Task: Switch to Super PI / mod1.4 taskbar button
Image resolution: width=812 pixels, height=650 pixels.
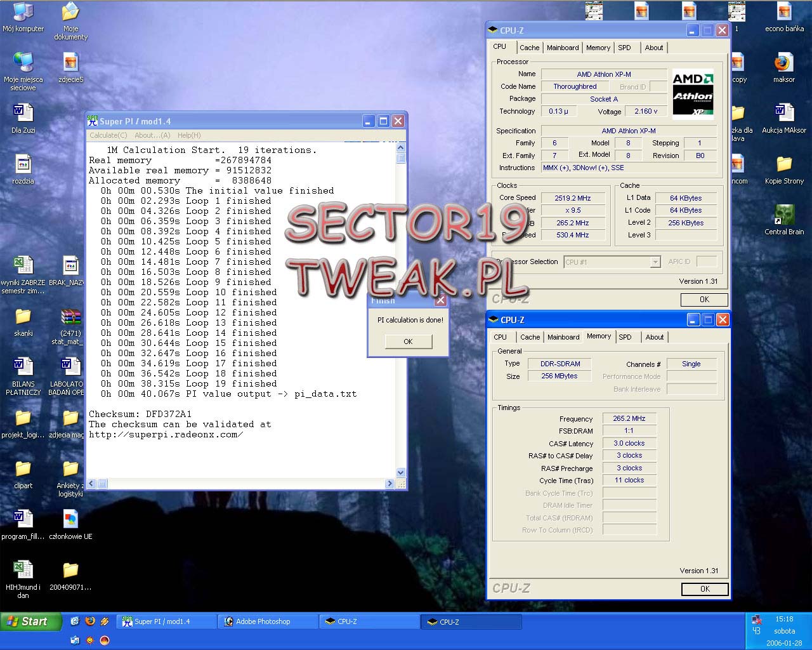Action: [167, 621]
